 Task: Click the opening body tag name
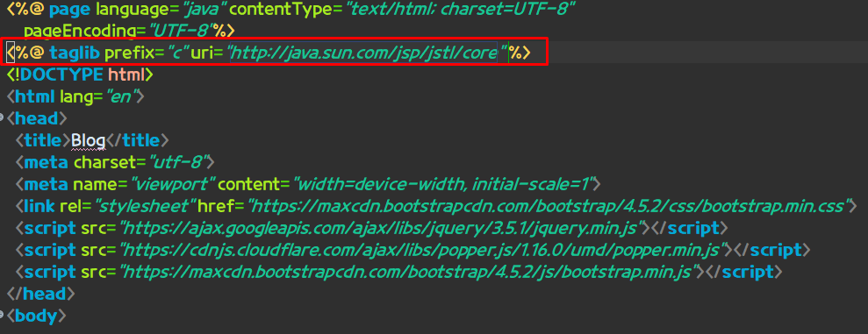[x=37, y=316]
